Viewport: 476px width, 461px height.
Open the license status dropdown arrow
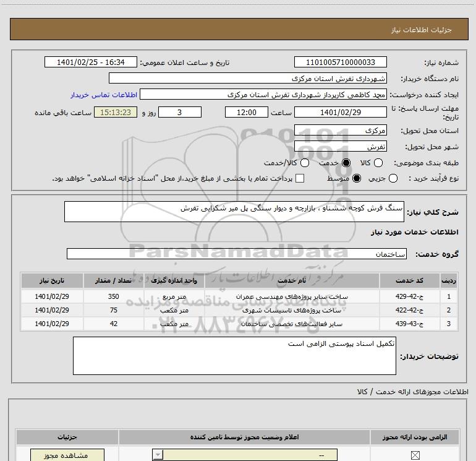point(158,455)
